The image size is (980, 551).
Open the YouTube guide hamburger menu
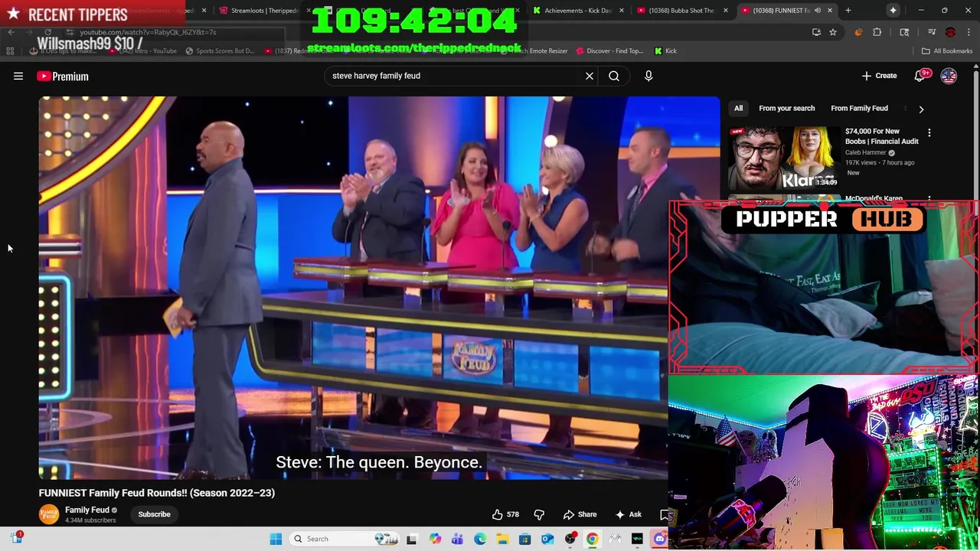(x=18, y=76)
